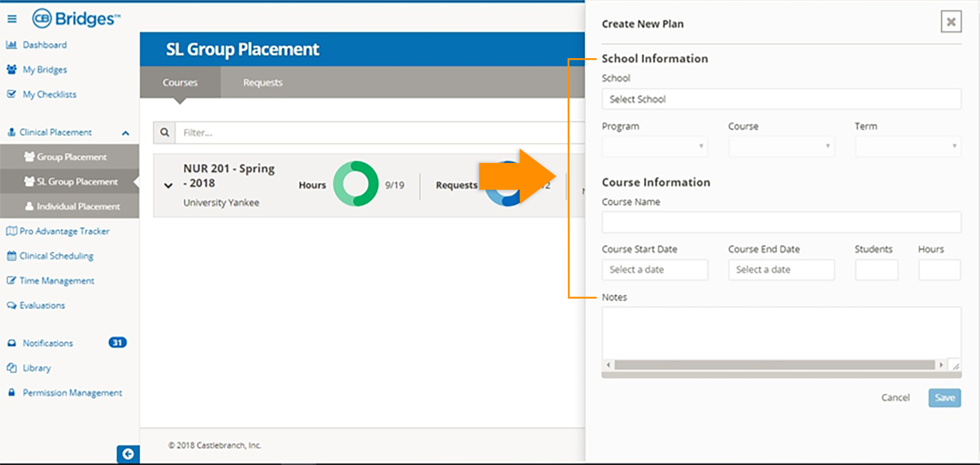Viewport: 980px width, 465px height.
Task: Click the search magnifier icon
Action: 164,132
